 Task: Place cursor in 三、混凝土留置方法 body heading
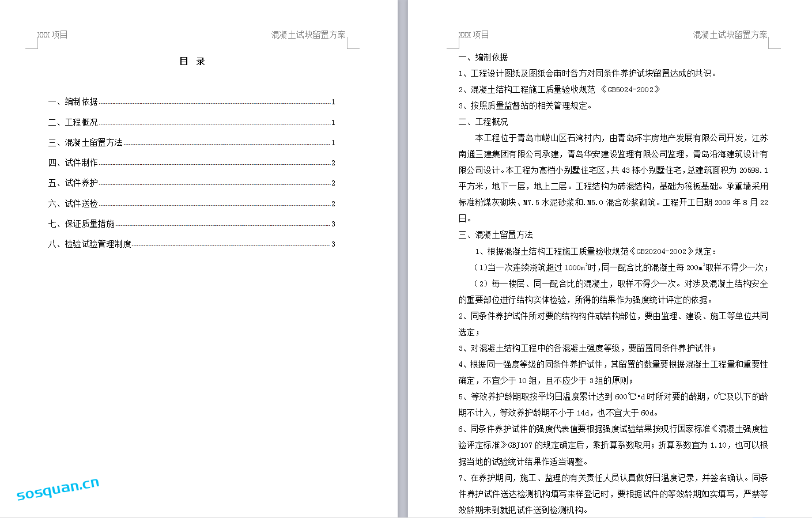(x=496, y=235)
